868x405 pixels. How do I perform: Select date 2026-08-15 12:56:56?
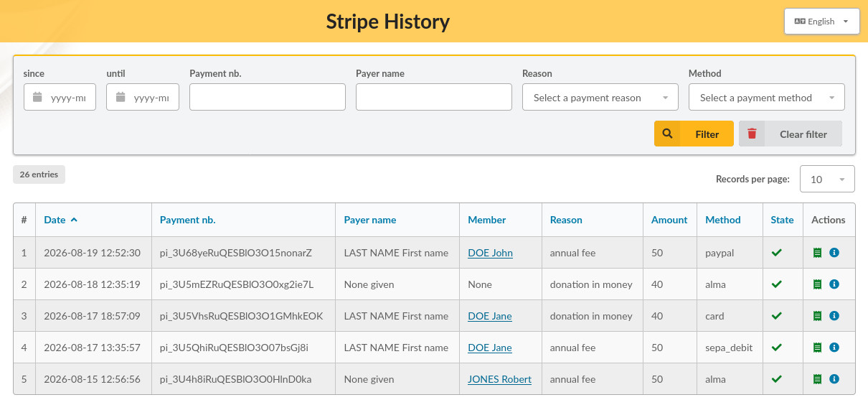pos(93,379)
